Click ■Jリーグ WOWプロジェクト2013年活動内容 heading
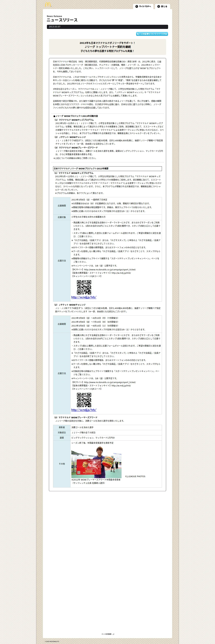 tap(76, 116)
